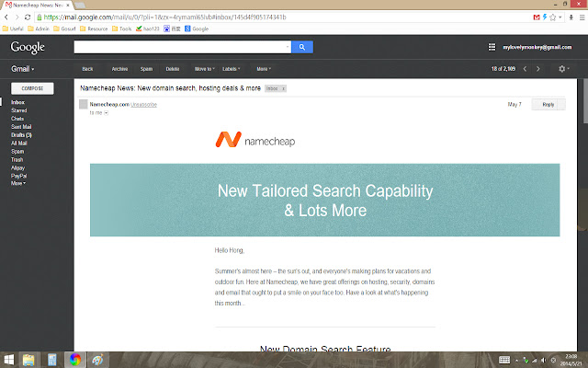Screen dimensions: 588x368
Task: Bookmark this page with the star icon
Action: (x=553, y=17)
